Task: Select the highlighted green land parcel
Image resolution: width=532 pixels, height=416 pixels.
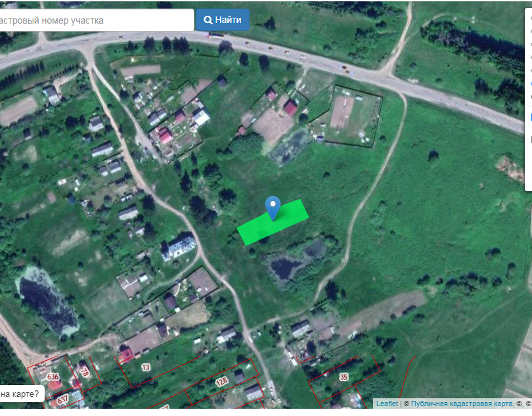Action: point(273,222)
